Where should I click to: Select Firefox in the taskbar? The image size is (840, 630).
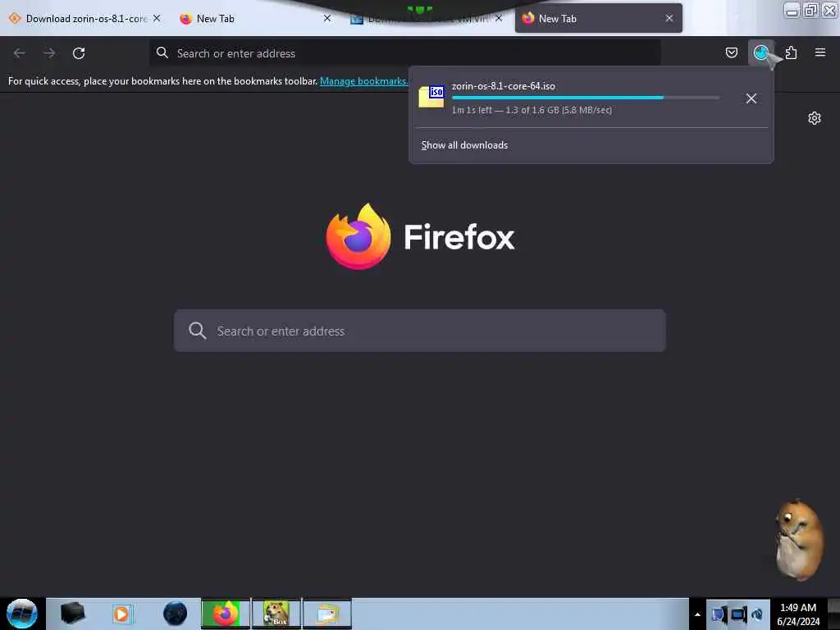[x=226, y=614]
